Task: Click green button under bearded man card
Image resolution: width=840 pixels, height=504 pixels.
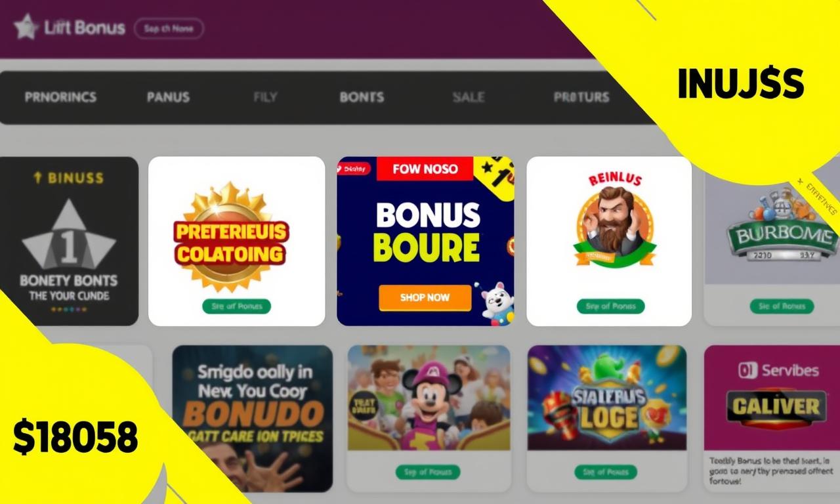Action: (x=610, y=306)
